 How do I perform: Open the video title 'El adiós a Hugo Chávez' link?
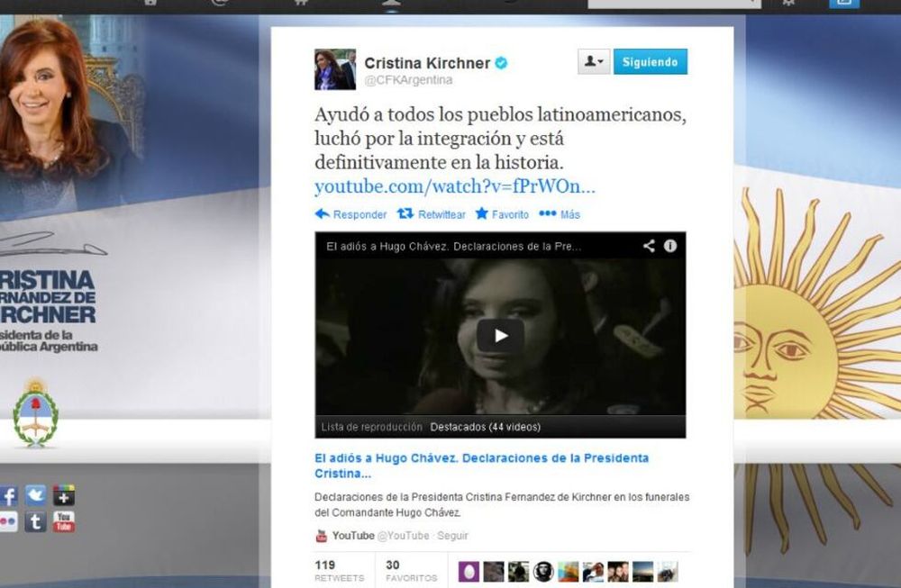tap(481, 466)
